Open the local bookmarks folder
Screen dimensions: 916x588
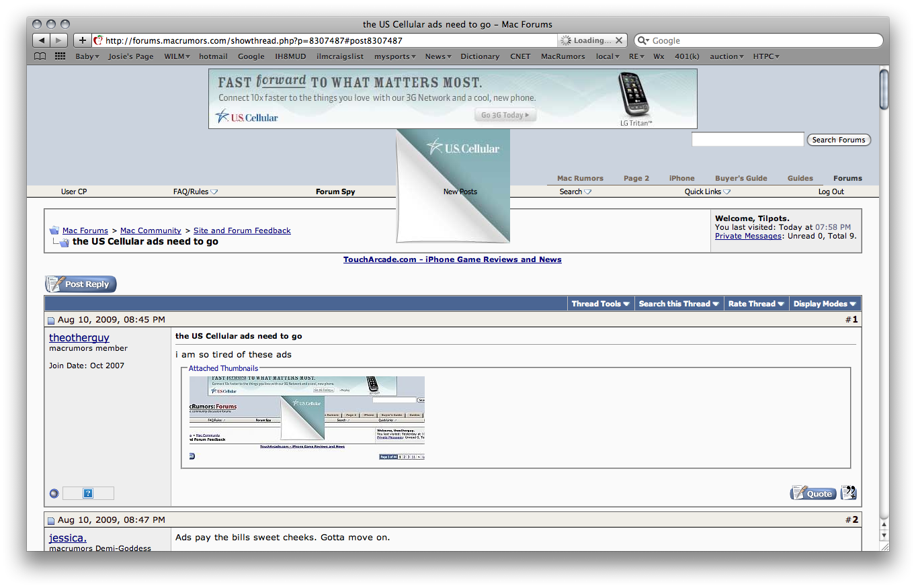[608, 56]
